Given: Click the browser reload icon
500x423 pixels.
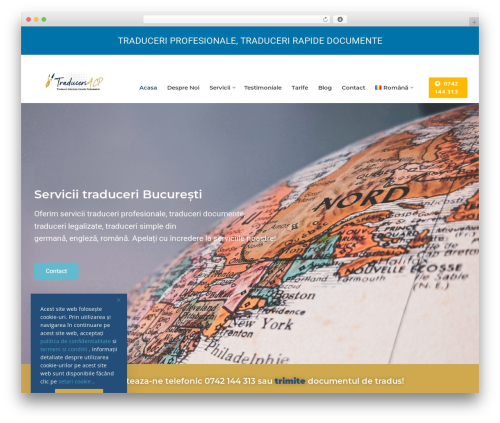Looking at the screenshot, I should coord(325,19).
